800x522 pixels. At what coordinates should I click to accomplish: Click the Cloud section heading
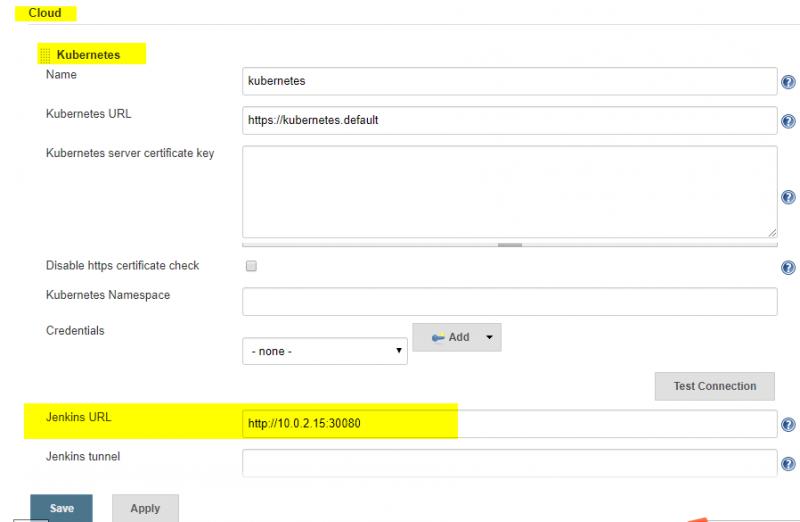[45, 13]
